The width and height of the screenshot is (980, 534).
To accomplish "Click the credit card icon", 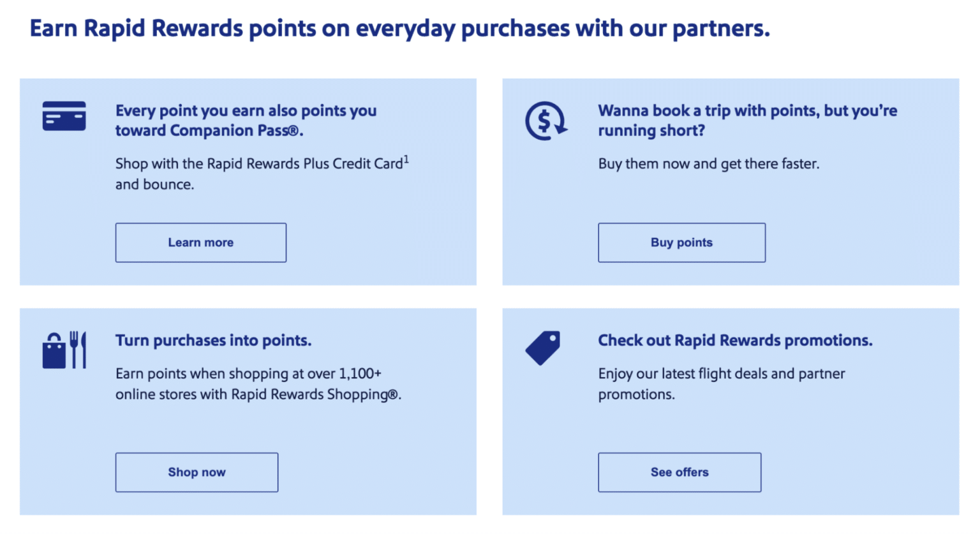I will pyautogui.click(x=64, y=116).
